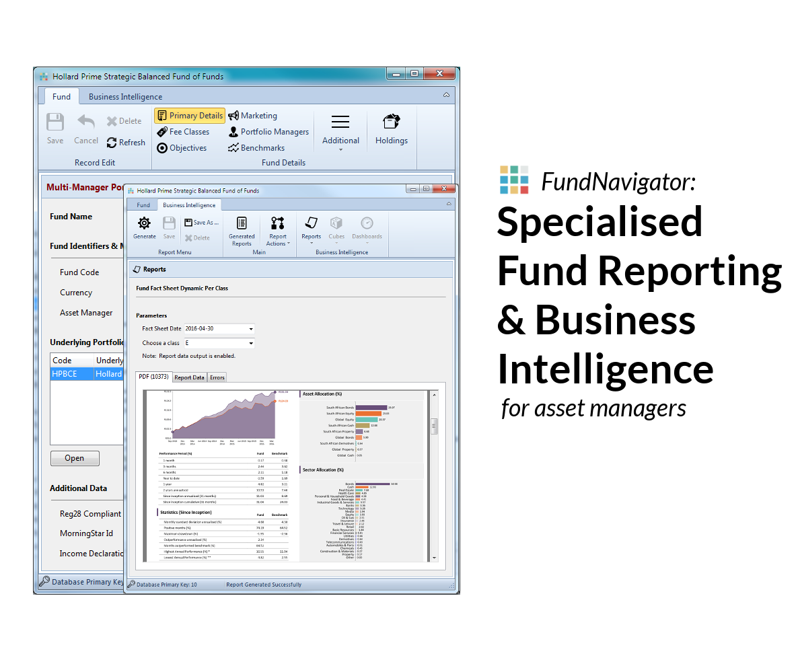The height and width of the screenshot is (672, 798).
Task: Click the key icon in back window status bar
Action: tap(45, 581)
